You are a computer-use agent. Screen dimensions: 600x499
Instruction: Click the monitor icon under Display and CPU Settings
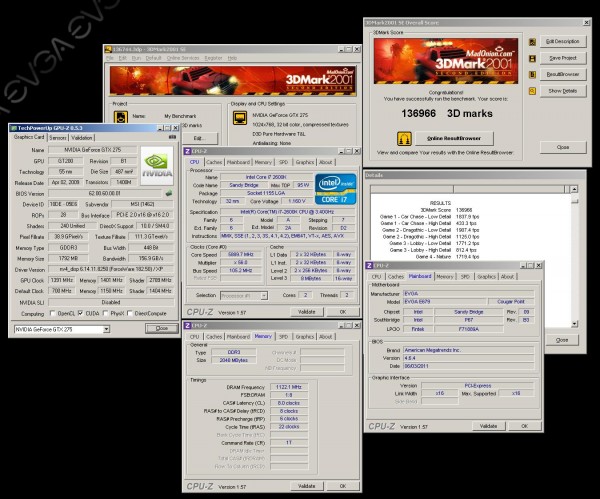click(x=240, y=118)
